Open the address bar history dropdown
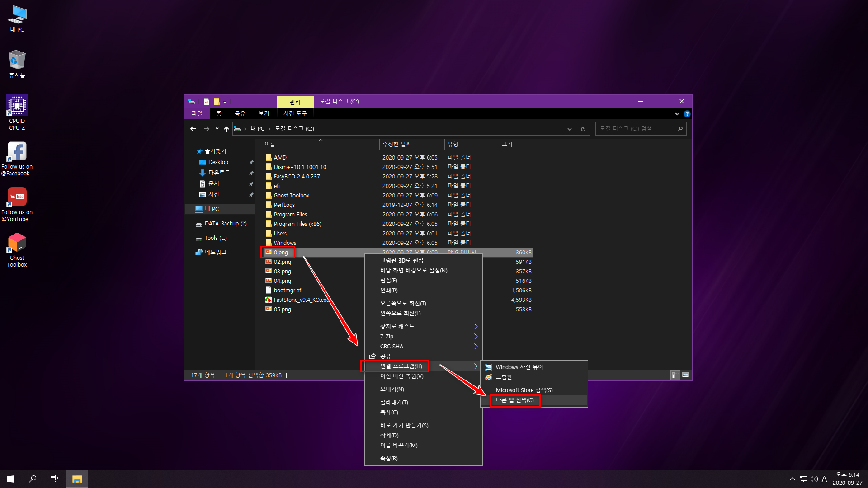Image resolution: width=868 pixels, height=488 pixels. pyautogui.click(x=569, y=129)
